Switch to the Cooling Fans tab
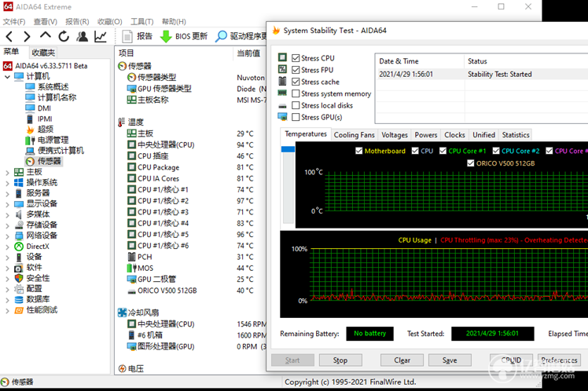This screenshot has height=391, width=588. tap(354, 135)
